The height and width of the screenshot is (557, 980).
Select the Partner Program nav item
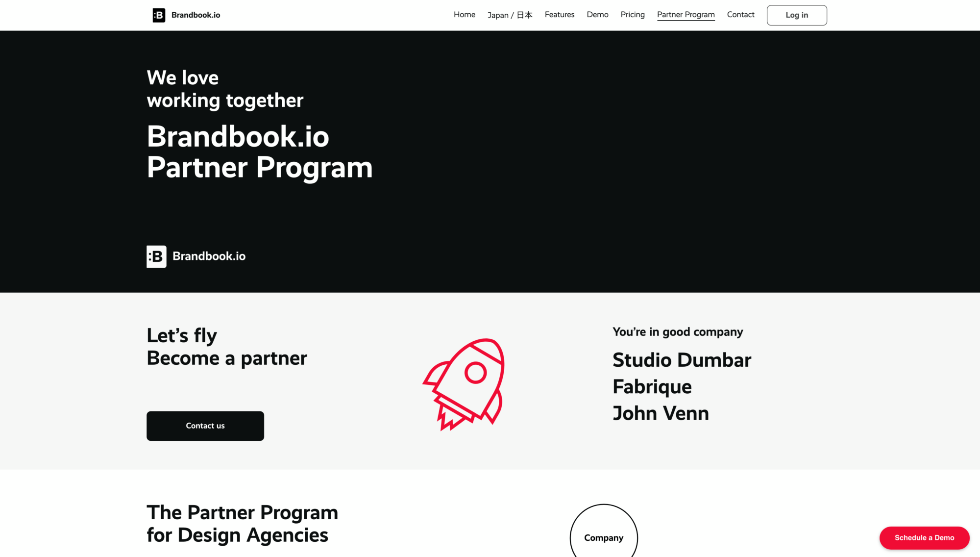coord(686,15)
